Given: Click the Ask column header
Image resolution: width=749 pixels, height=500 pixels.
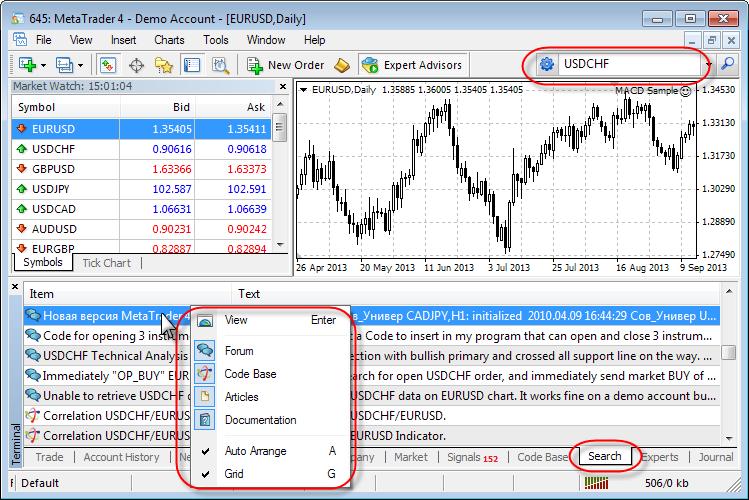Looking at the screenshot, I should [x=233, y=107].
